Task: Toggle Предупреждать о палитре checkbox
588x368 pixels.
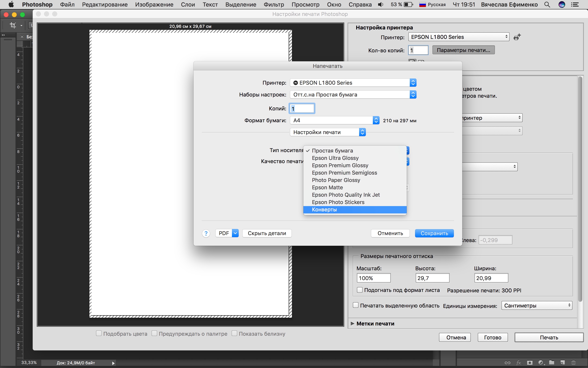Action: (154, 333)
